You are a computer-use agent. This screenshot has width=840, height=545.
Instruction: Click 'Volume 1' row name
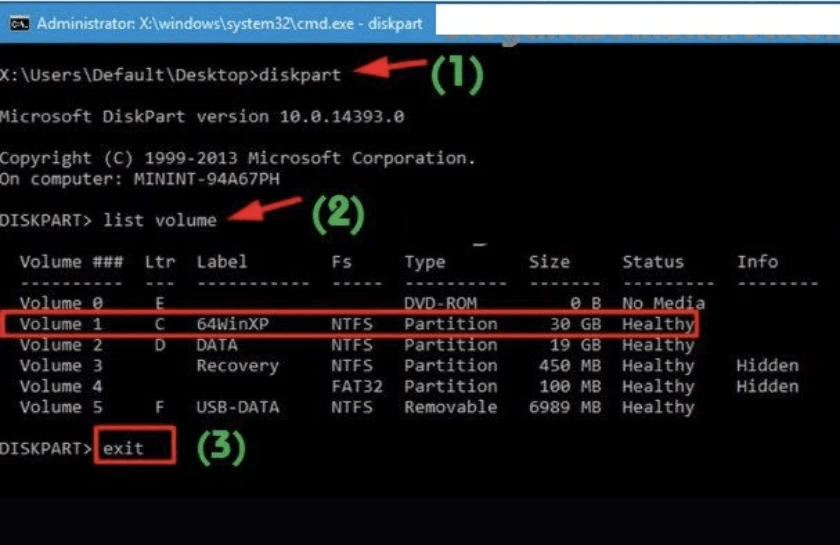(x=61, y=324)
